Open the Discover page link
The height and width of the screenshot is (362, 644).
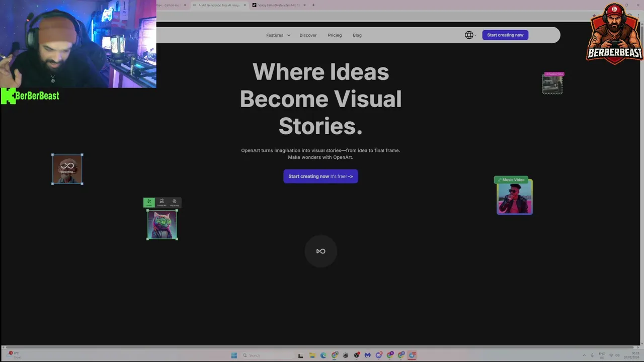click(x=308, y=35)
